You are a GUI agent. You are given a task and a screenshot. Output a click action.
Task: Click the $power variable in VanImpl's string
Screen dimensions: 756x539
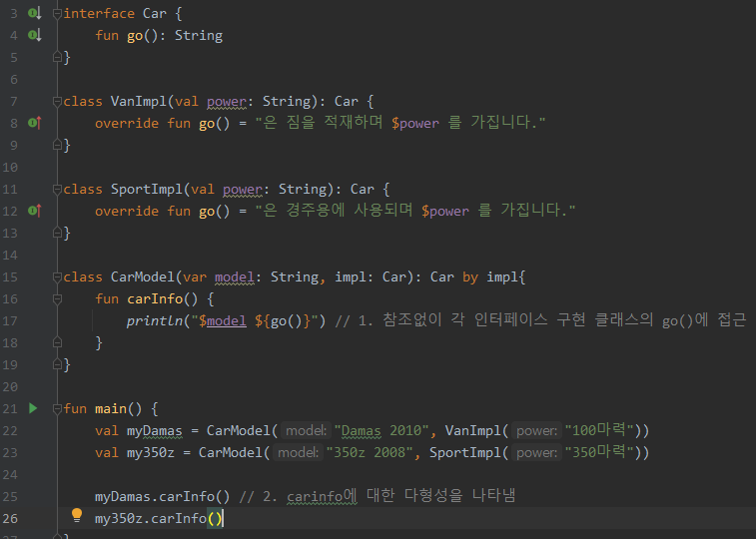click(415, 124)
